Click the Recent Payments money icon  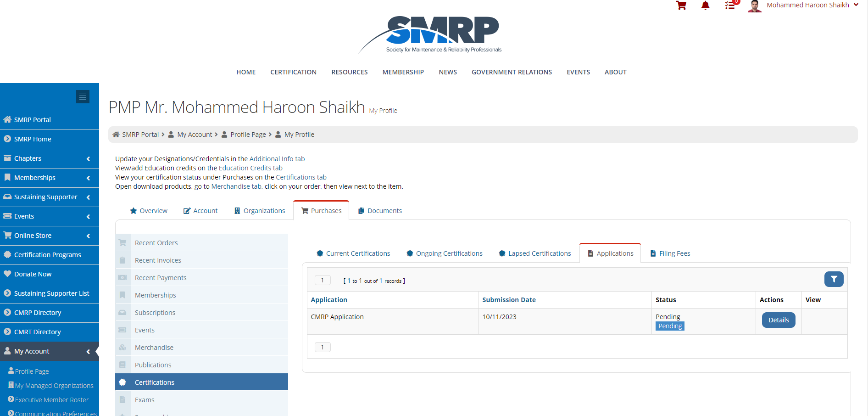pyautogui.click(x=122, y=278)
